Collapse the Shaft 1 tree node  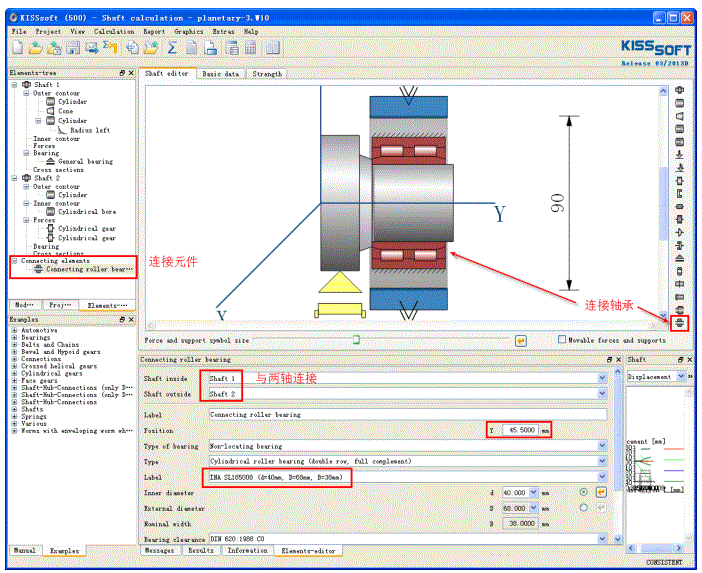[14, 85]
